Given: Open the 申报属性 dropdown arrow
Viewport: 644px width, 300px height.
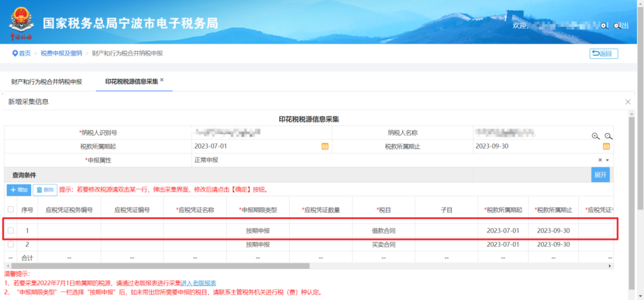Looking at the screenshot, I should 608,160.
